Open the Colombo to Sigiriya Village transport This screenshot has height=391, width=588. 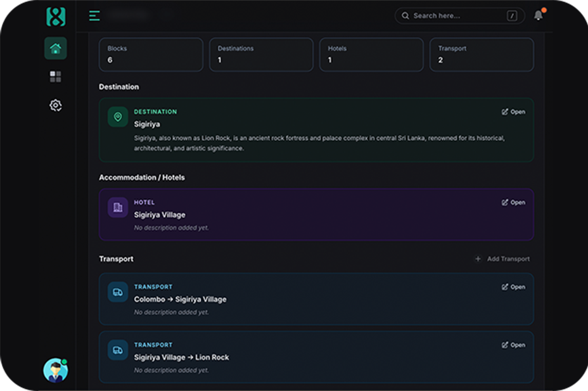[x=513, y=287]
